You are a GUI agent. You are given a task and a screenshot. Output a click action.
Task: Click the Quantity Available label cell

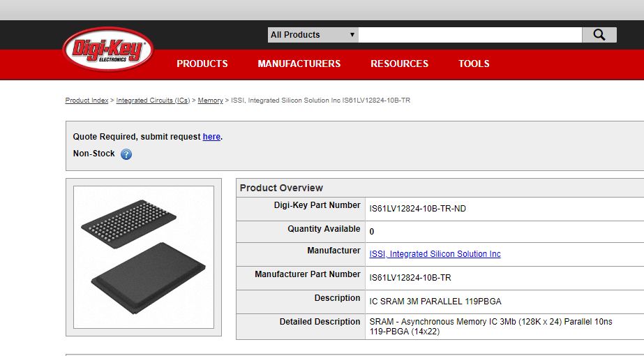(301, 232)
